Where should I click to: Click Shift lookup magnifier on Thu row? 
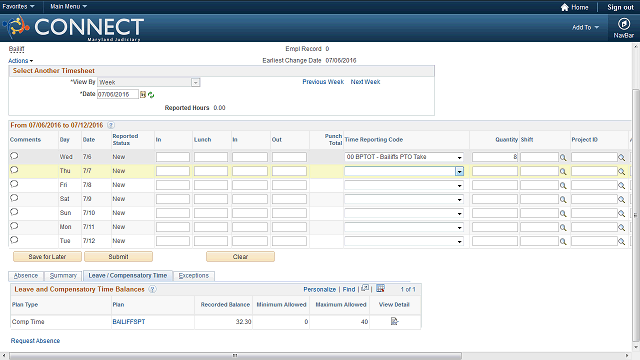563,171
